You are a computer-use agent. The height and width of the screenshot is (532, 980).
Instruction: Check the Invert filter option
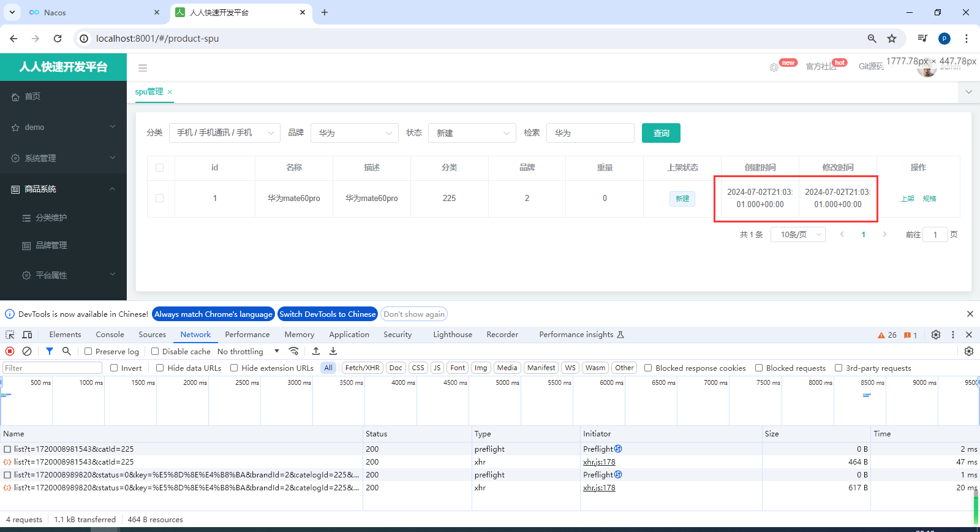pyautogui.click(x=114, y=368)
